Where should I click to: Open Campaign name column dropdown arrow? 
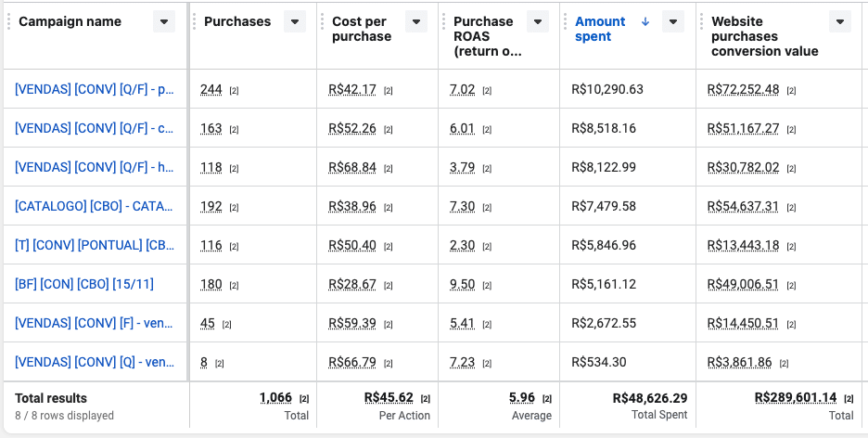pyautogui.click(x=164, y=21)
